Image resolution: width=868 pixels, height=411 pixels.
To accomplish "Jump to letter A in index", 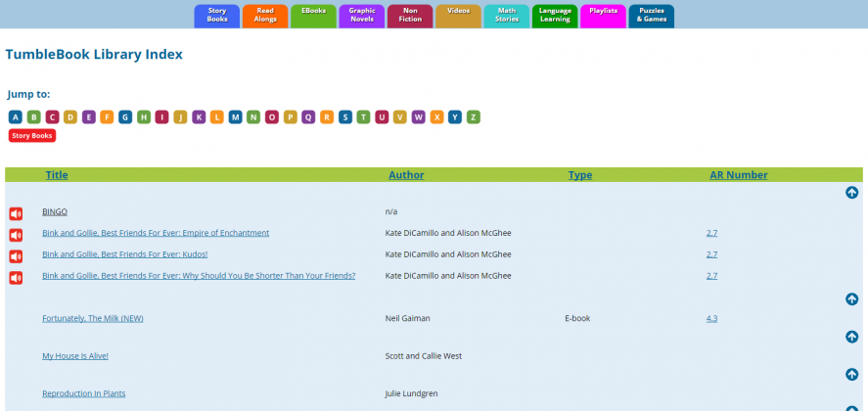I will click(15, 117).
